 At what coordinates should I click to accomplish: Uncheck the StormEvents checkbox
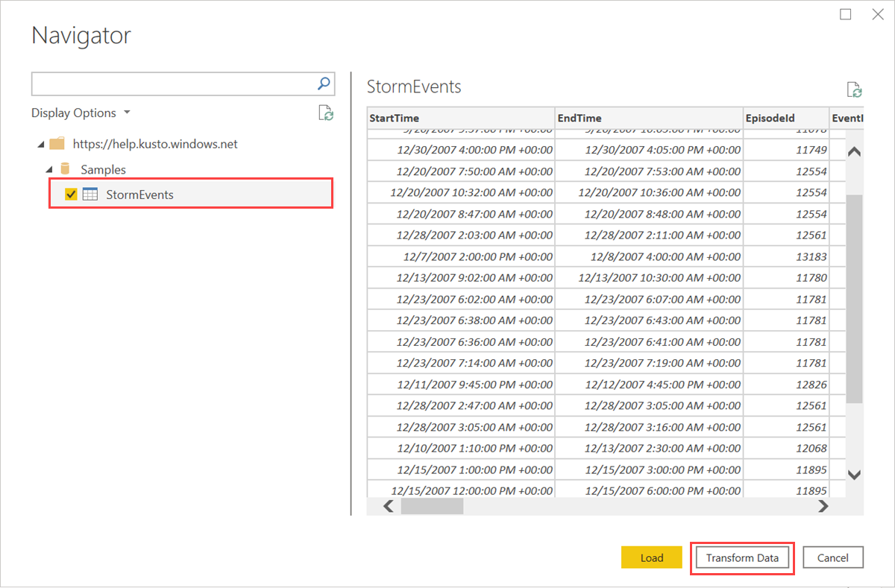[72, 195]
